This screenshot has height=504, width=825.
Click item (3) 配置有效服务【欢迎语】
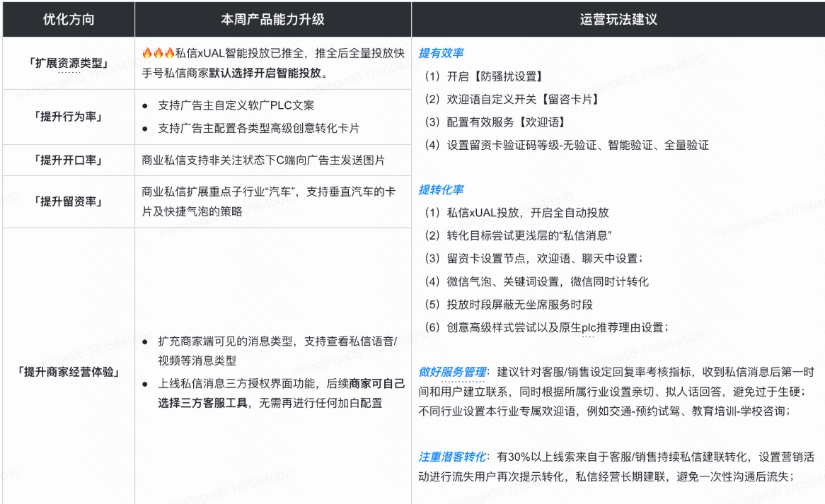point(495,122)
